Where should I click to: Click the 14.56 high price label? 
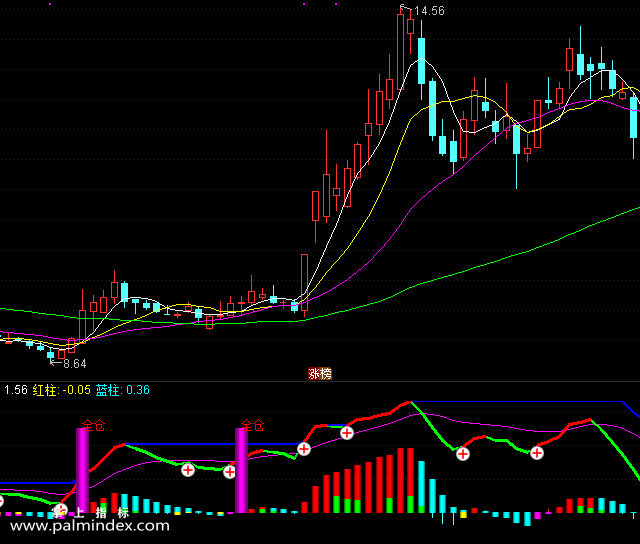click(x=429, y=11)
